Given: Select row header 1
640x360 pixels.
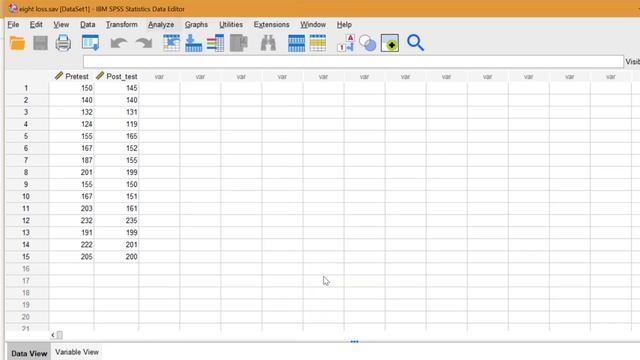Looking at the screenshot, I should click(x=27, y=88).
